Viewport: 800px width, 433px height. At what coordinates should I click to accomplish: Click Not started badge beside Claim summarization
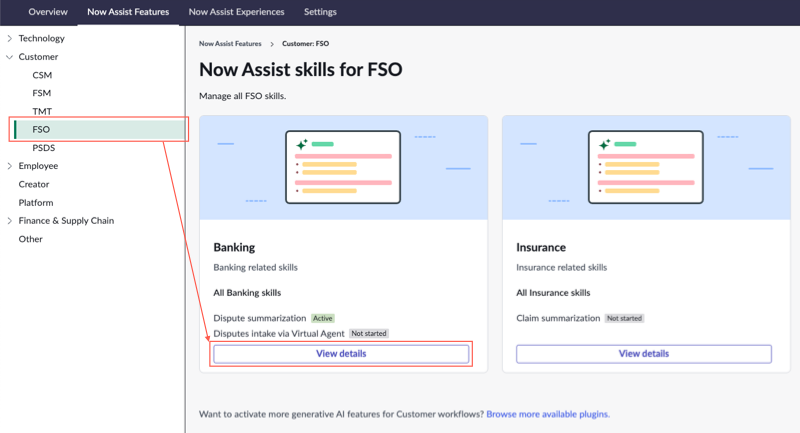624,318
